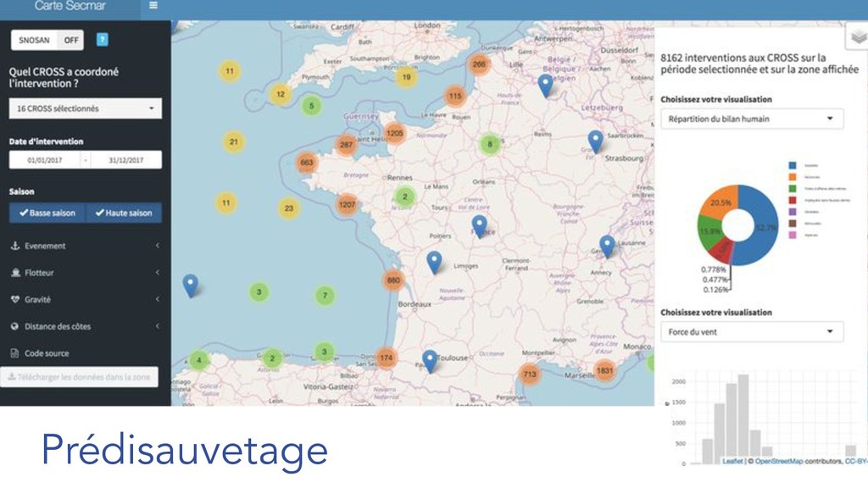Click the chevron beside Distance des côtes
This screenshot has width=868, height=488.
tap(158, 326)
